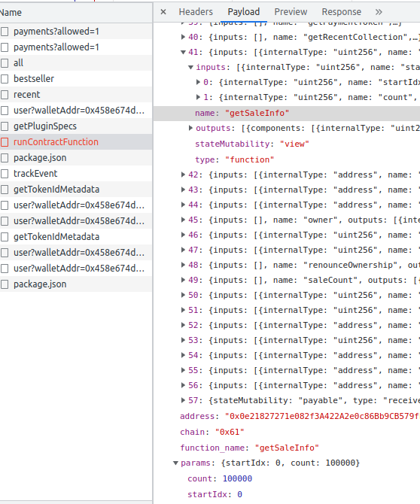Expand item 46 in the payload tree
The width and height of the screenshot is (420, 504).
183,235
